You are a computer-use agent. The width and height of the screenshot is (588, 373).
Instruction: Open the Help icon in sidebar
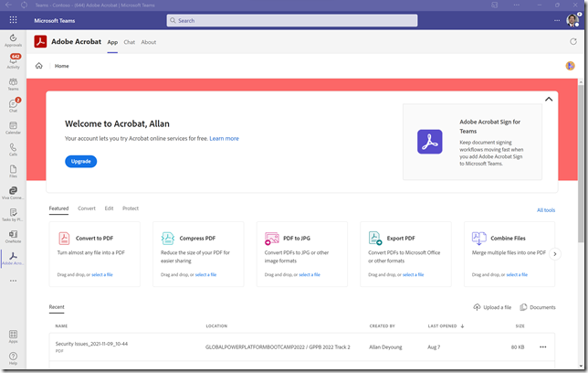click(x=13, y=358)
